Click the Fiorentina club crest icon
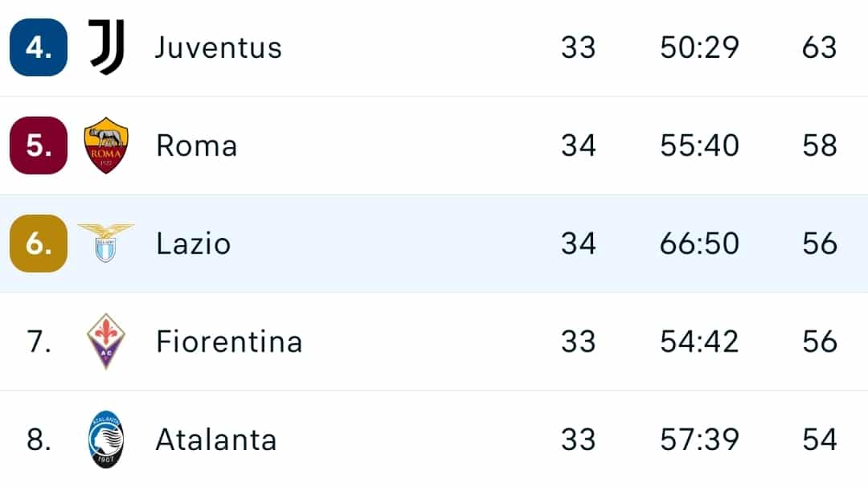 [106, 342]
